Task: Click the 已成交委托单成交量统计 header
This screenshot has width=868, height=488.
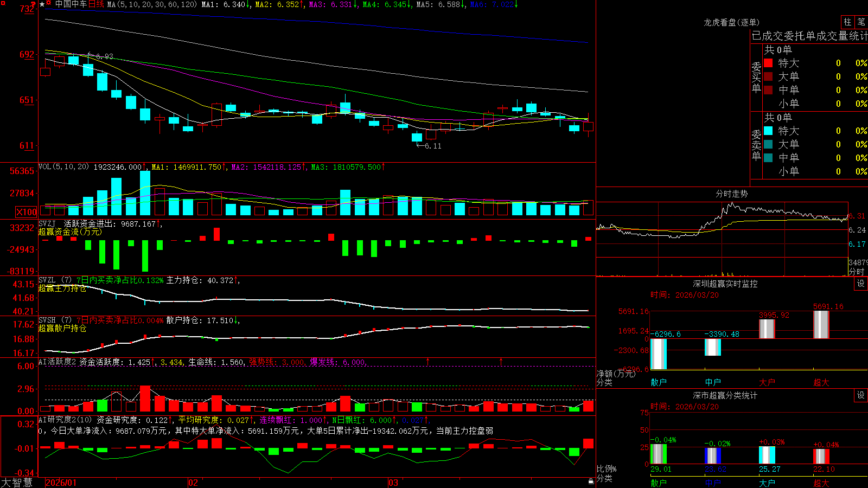Action: [809, 36]
